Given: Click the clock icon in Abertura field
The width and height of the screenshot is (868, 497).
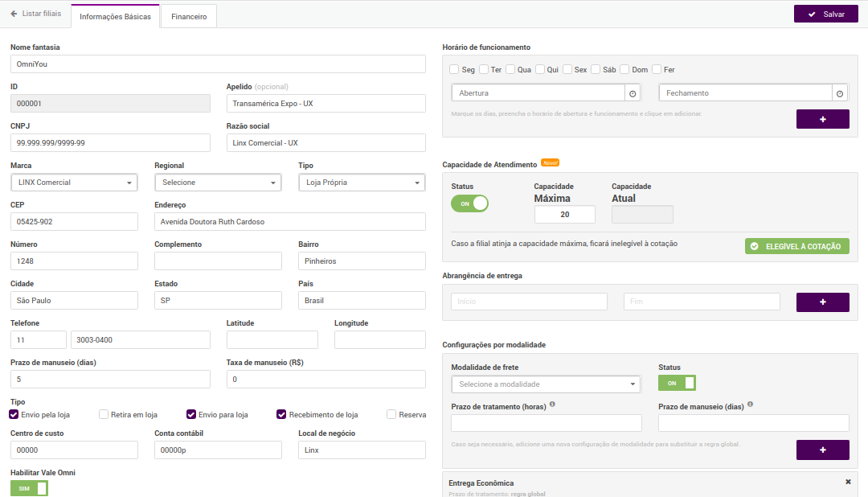Looking at the screenshot, I should (x=633, y=93).
